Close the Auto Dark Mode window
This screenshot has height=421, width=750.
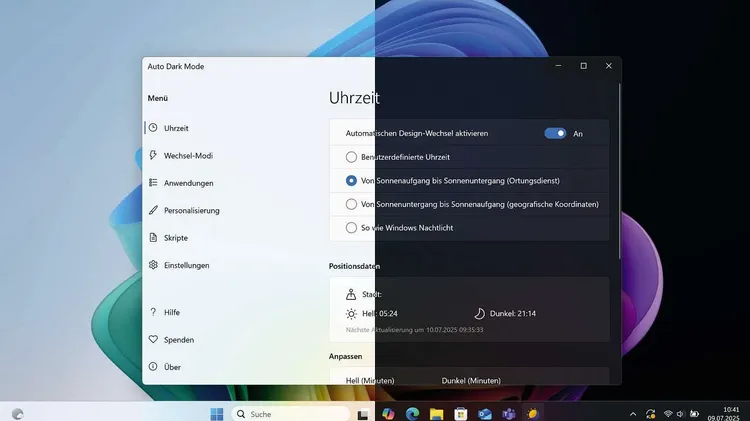[x=608, y=66]
